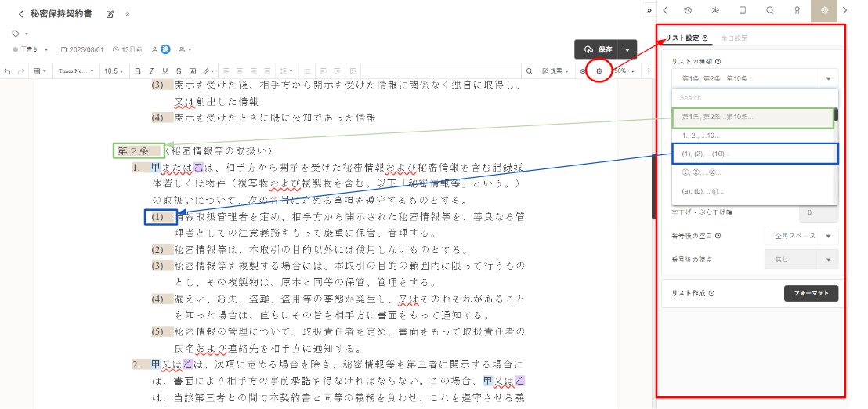868x409 pixels.
Task: Open the font size 10.5 dropdown
Action: 115,71
